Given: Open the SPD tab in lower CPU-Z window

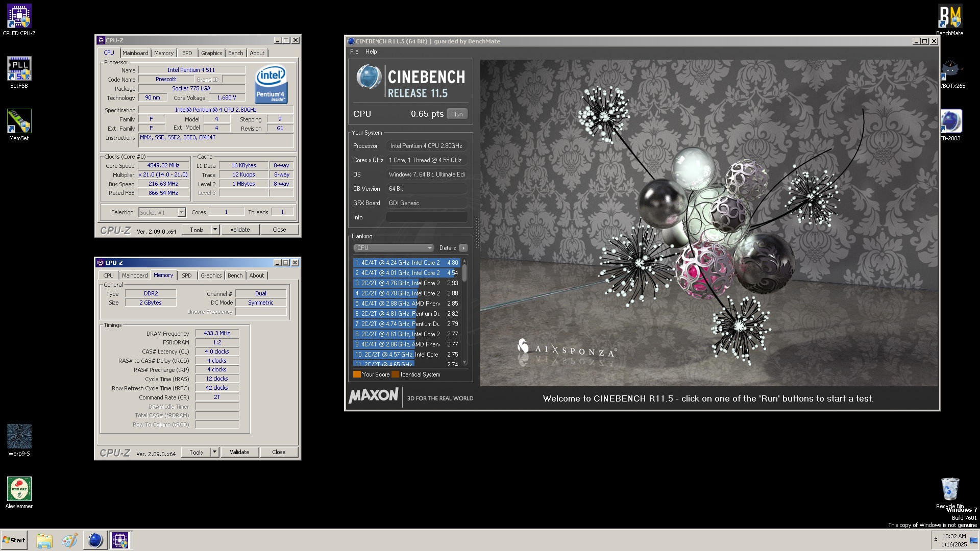Looking at the screenshot, I should 187,275.
